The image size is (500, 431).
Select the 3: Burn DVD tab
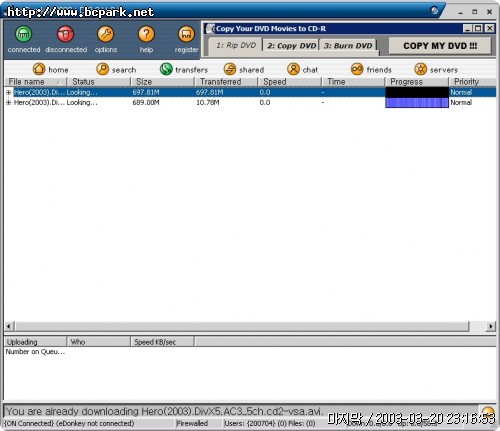tap(348, 46)
